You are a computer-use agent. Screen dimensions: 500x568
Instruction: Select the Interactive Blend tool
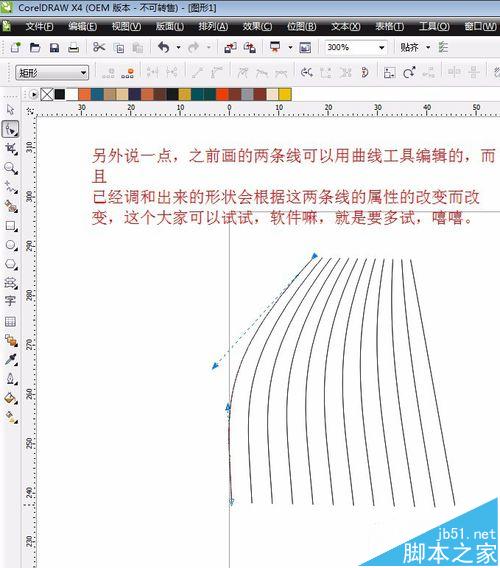pos(10,341)
